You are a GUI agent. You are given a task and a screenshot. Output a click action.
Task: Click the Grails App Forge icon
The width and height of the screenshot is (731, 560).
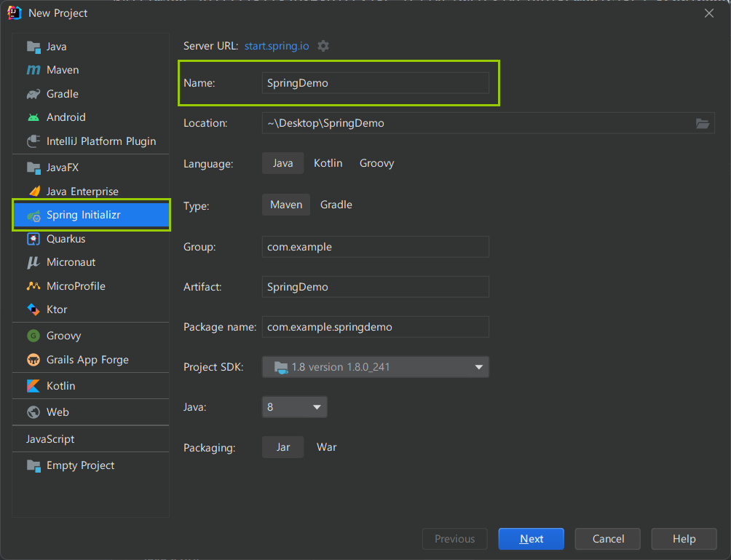[x=33, y=360]
